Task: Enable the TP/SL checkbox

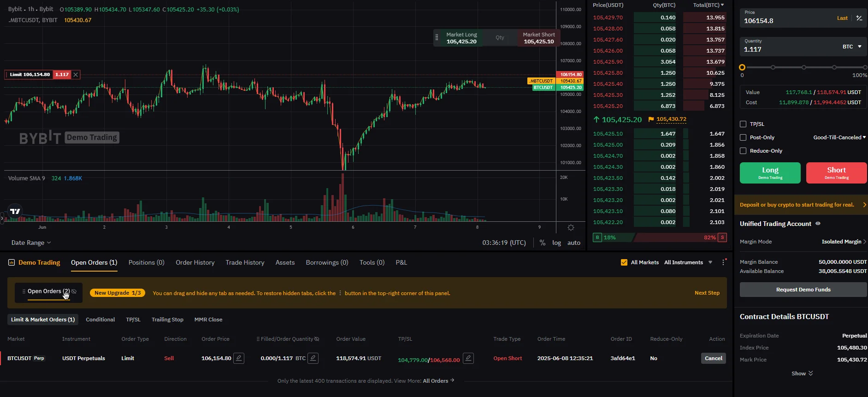Action: click(x=743, y=124)
